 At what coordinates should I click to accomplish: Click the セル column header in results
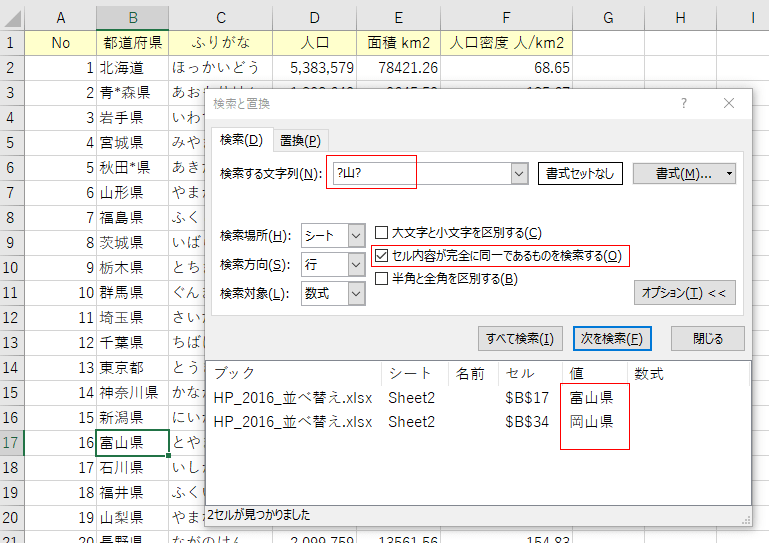520,374
